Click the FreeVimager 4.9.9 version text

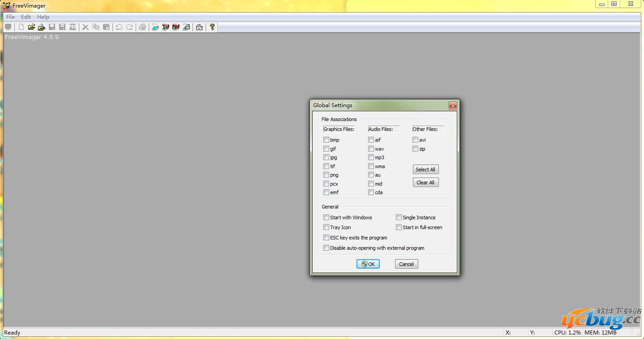click(32, 37)
